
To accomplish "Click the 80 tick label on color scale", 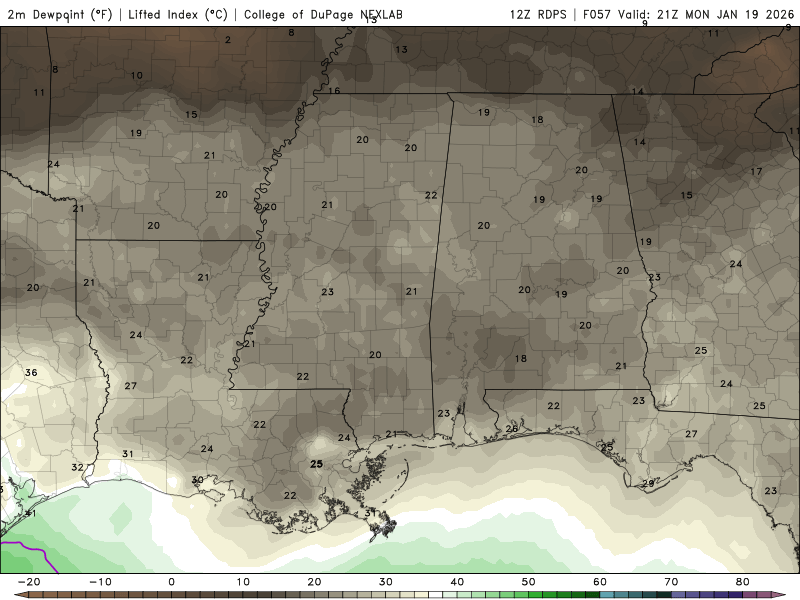I will click(743, 582).
